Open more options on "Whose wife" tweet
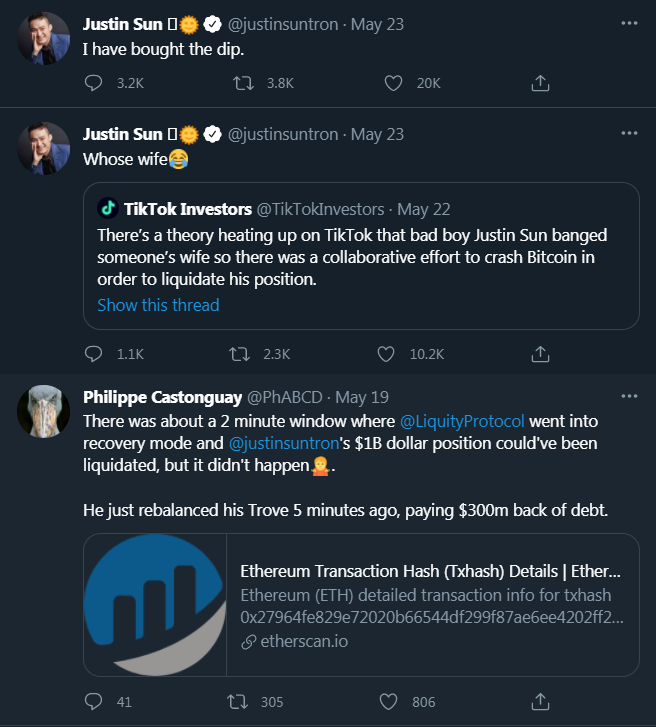The image size is (656, 727). coord(628,133)
